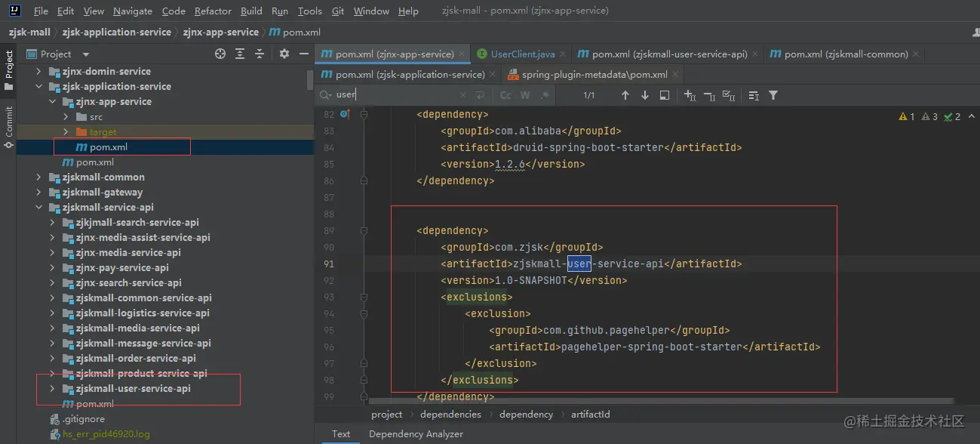Click the search filter funnel icon
This screenshot has height=444, width=980.
coord(773,95)
